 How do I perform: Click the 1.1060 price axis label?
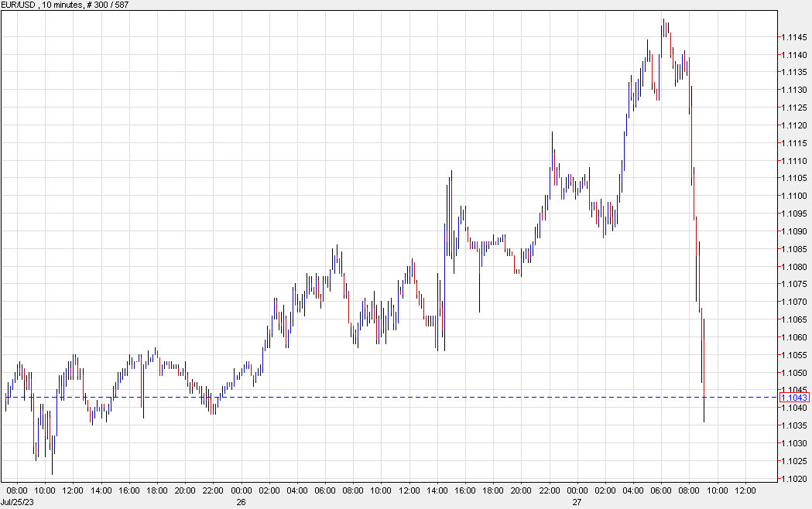[794, 337]
